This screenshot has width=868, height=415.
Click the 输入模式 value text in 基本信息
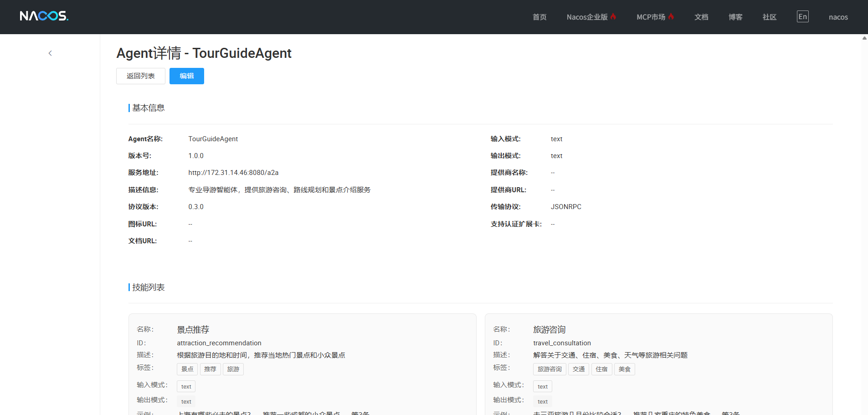pyautogui.click(x=556, y=139)
